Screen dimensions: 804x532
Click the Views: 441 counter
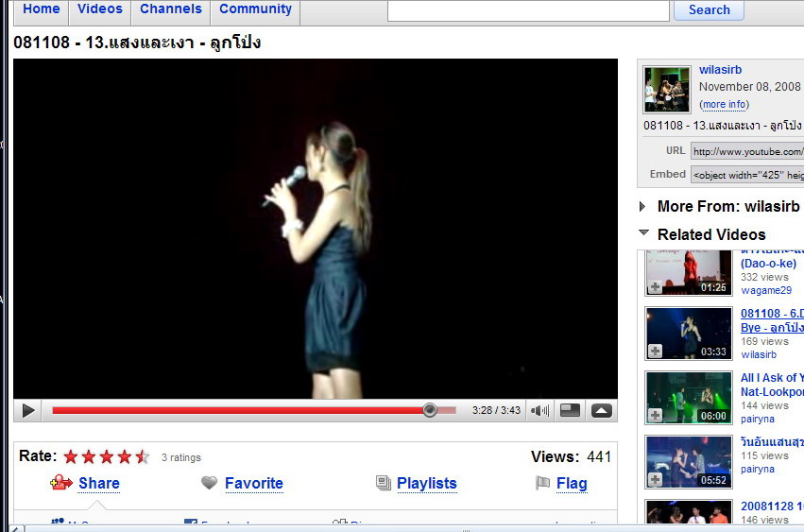(x=571, y=456)
